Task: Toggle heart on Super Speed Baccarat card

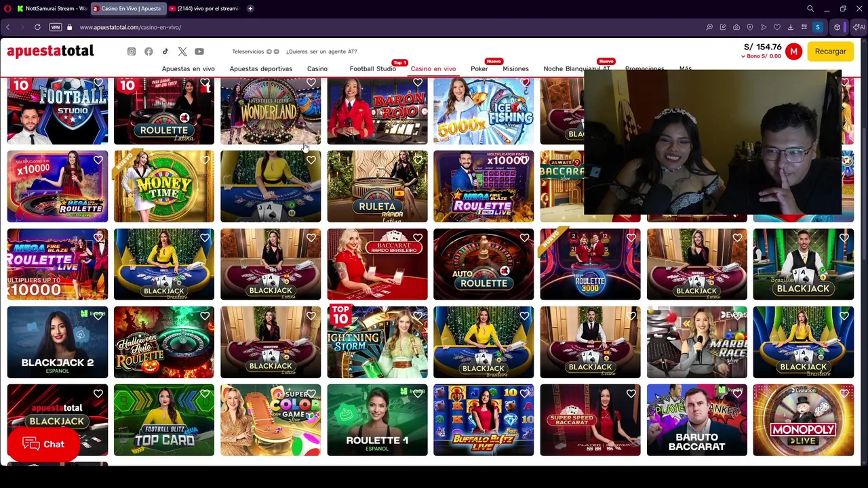Action: (x=631, y=394)
